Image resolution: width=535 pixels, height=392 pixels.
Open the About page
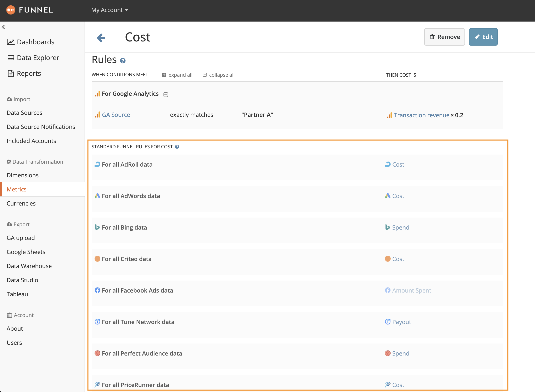(x=15, y=329)
